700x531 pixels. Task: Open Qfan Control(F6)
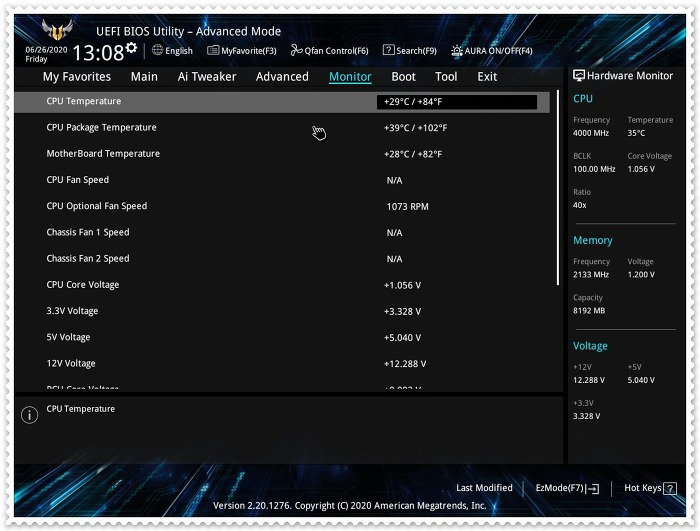click(x=329, y=50)
